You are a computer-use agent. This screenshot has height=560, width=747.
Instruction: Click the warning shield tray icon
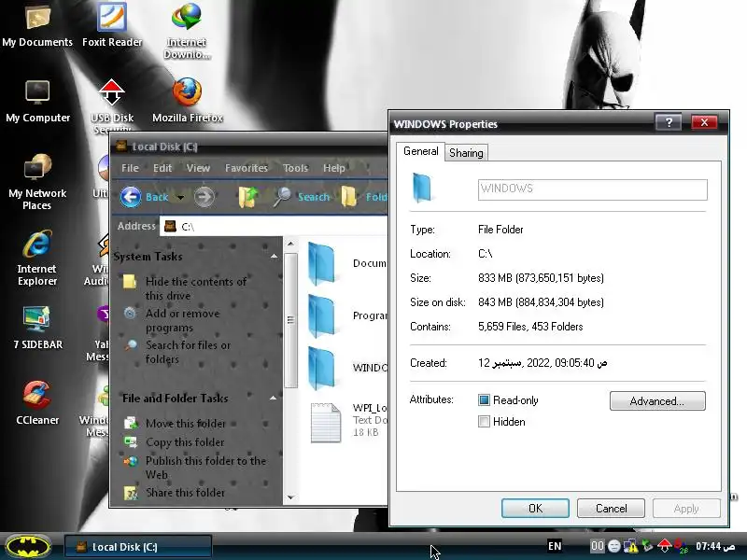click(x=631, y=546)
